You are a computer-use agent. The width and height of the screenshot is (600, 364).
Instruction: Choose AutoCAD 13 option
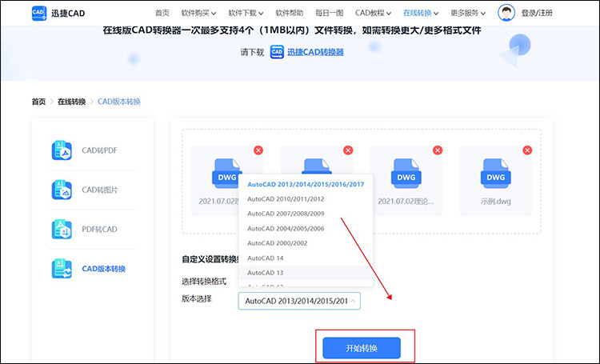pyautogui.click(x=306, y=273)
